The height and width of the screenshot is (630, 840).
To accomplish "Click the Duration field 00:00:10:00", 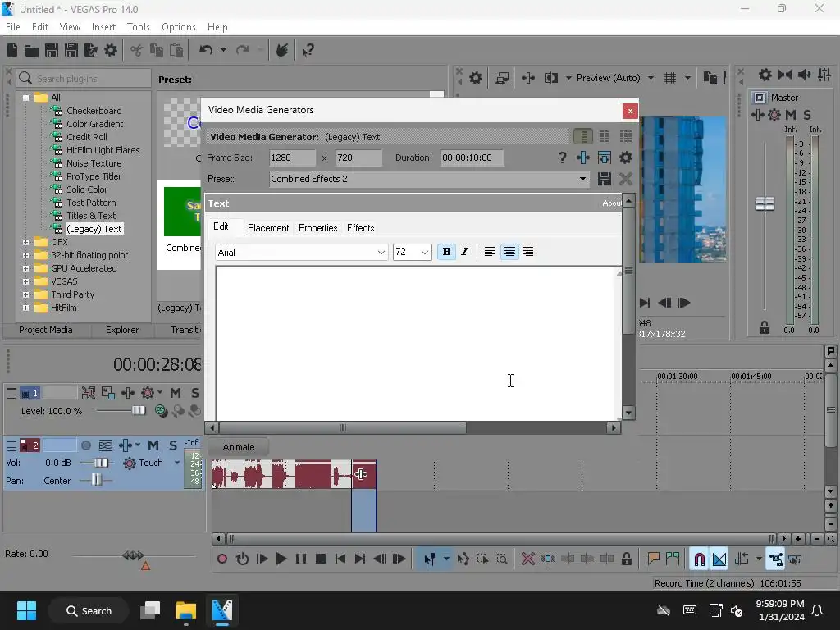I will click(x=472, y=158).
